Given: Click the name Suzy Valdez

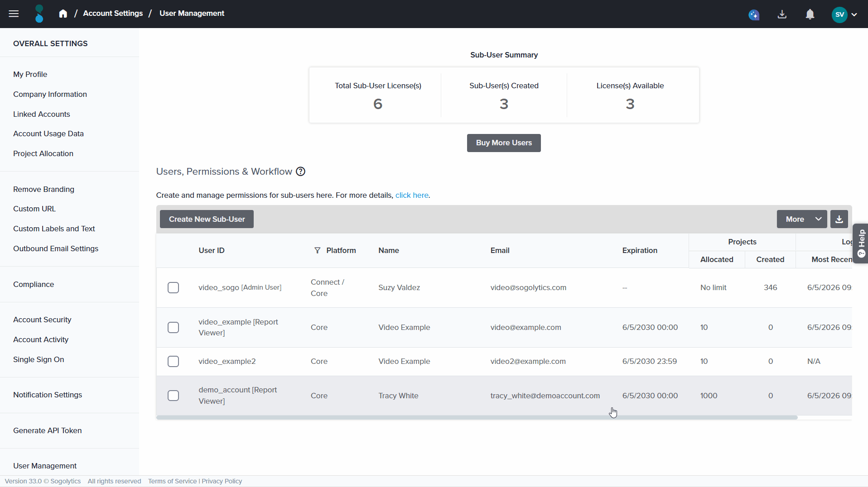Looking at the screenshot, I should [x=399, y=287].
